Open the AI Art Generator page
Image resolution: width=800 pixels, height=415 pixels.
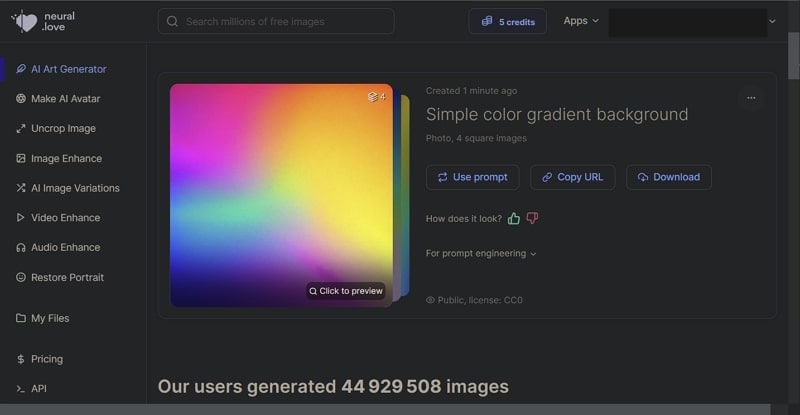tap(68, 69)
